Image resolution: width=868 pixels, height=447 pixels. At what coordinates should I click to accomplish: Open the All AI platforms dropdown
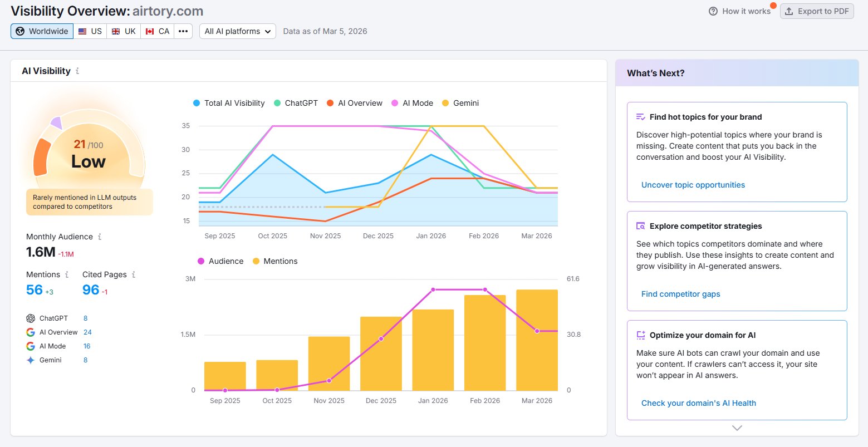tap(238, 31)
